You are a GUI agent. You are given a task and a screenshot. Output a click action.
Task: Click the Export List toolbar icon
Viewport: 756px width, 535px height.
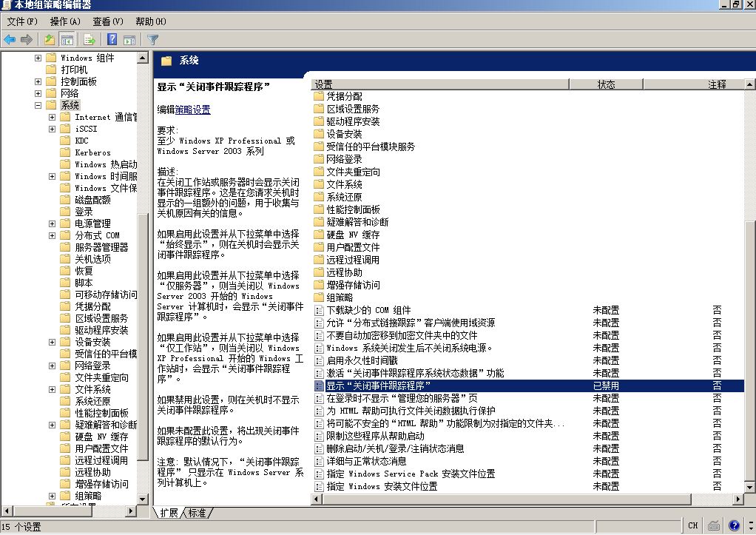pyautogui.click(x=90, y=40)
